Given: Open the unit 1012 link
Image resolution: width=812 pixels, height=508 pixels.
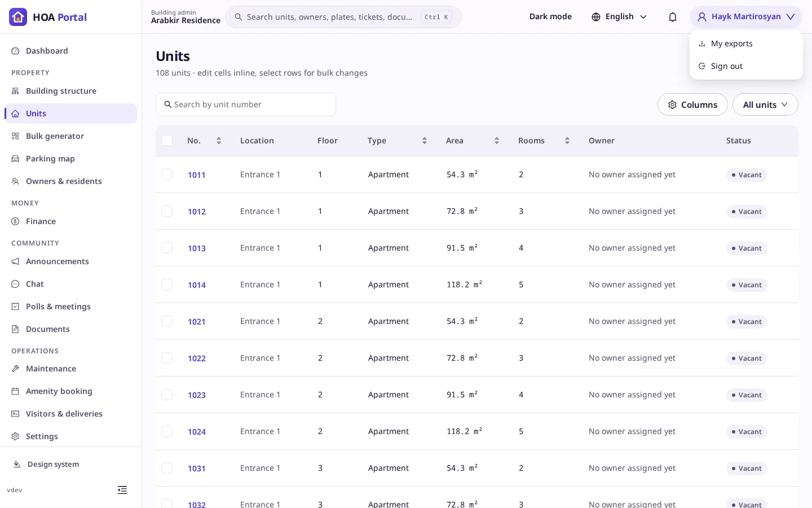Looking at the screenshot, I should click(197, 212).
